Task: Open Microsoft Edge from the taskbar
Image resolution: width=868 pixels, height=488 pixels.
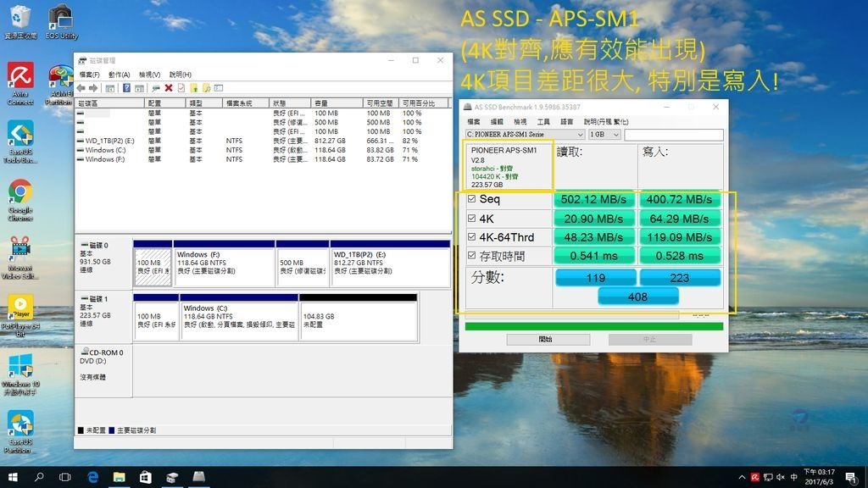Action: [92, 477]
